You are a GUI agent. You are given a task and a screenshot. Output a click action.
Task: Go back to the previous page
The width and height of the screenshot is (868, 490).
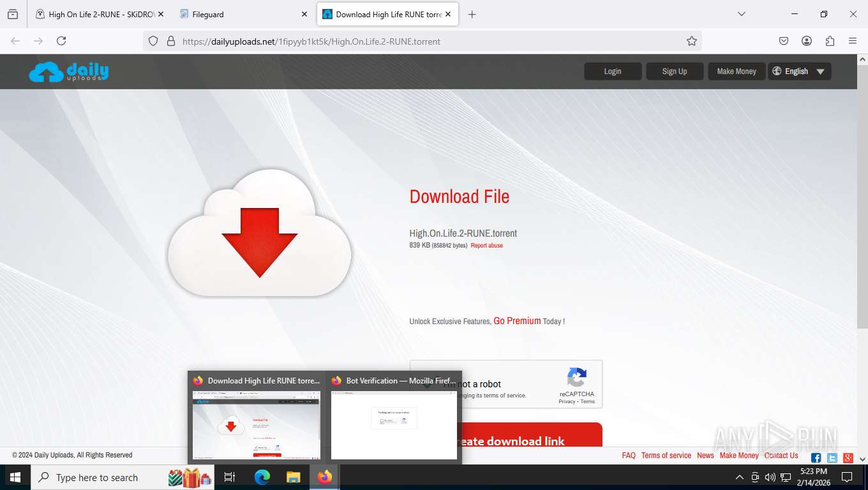click(15, 41)
